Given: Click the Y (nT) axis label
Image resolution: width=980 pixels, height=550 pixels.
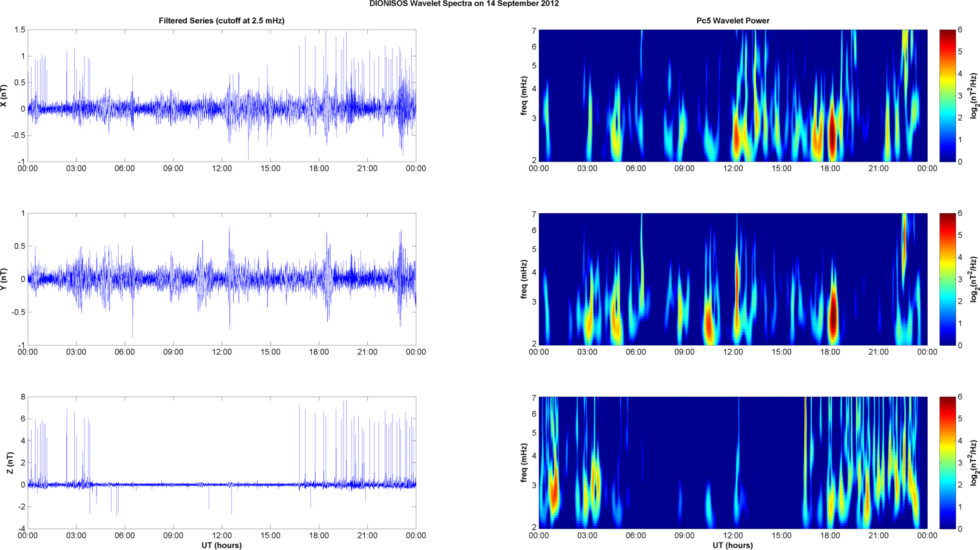Looking at the screenshot, I should [x=4, y=279].
